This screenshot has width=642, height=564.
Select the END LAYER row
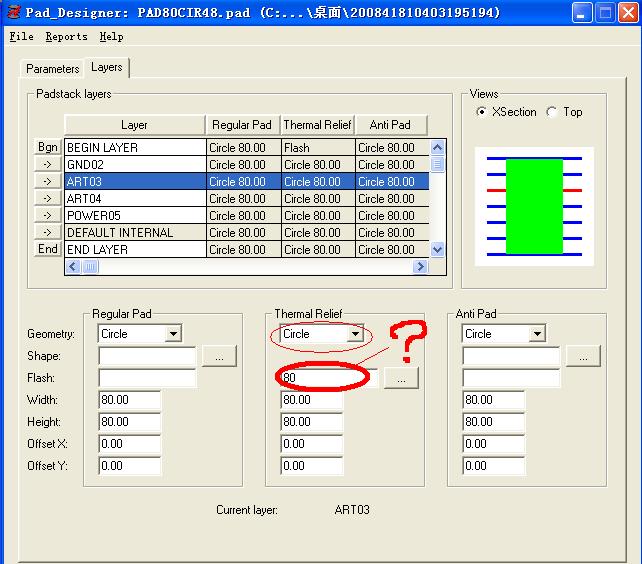click(x=247, y=249)
